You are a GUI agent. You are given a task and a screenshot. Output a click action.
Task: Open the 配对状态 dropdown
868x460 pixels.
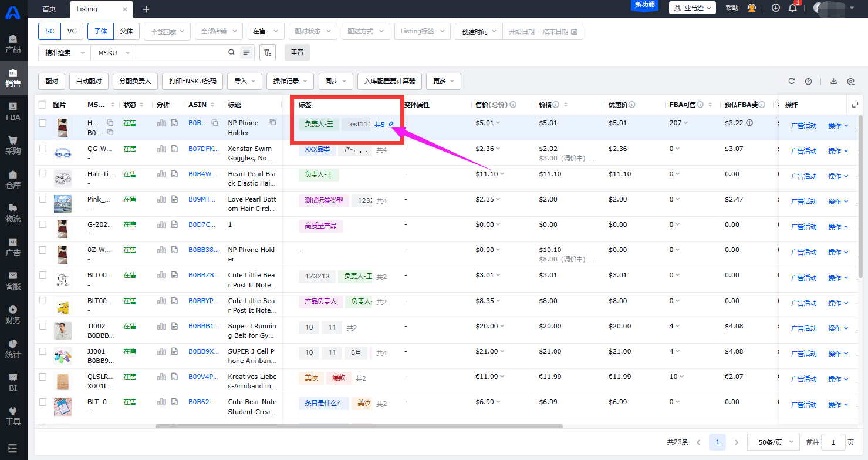click(313, 32)
